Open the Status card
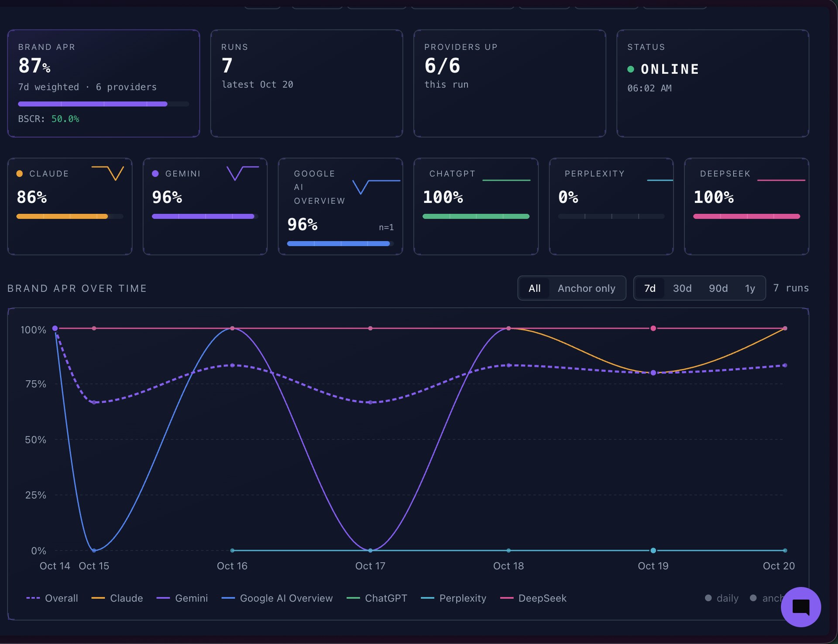 [713, 83]
